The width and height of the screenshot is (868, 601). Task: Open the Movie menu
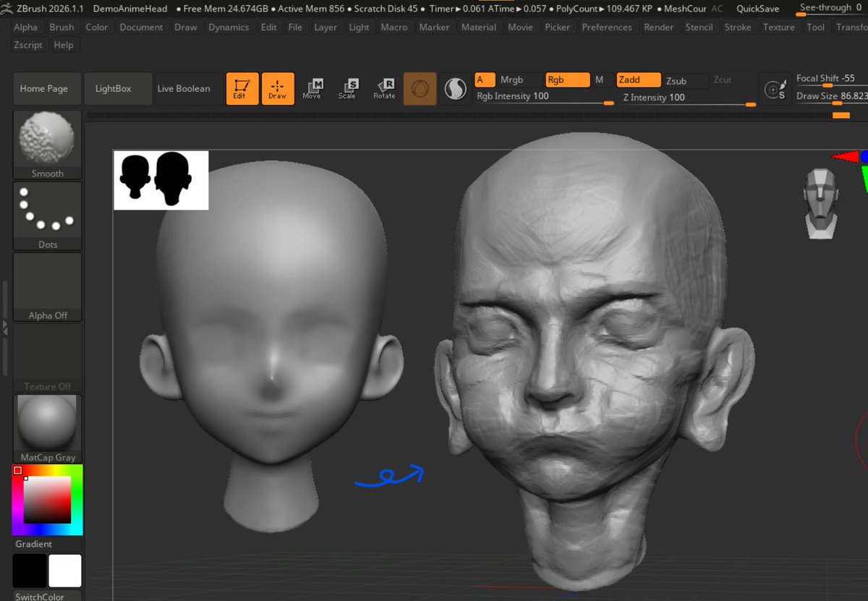pyautogui.click(x=520, y=27)
